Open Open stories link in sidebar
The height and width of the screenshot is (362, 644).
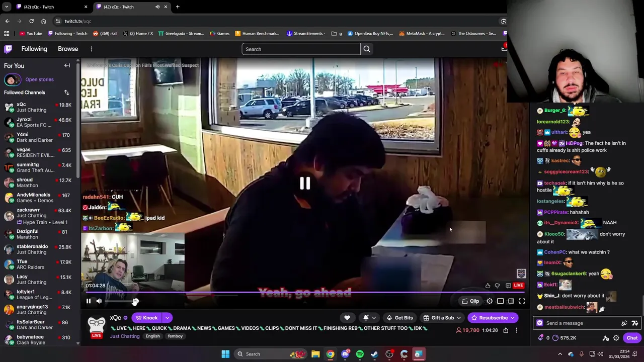pos(39,79)
